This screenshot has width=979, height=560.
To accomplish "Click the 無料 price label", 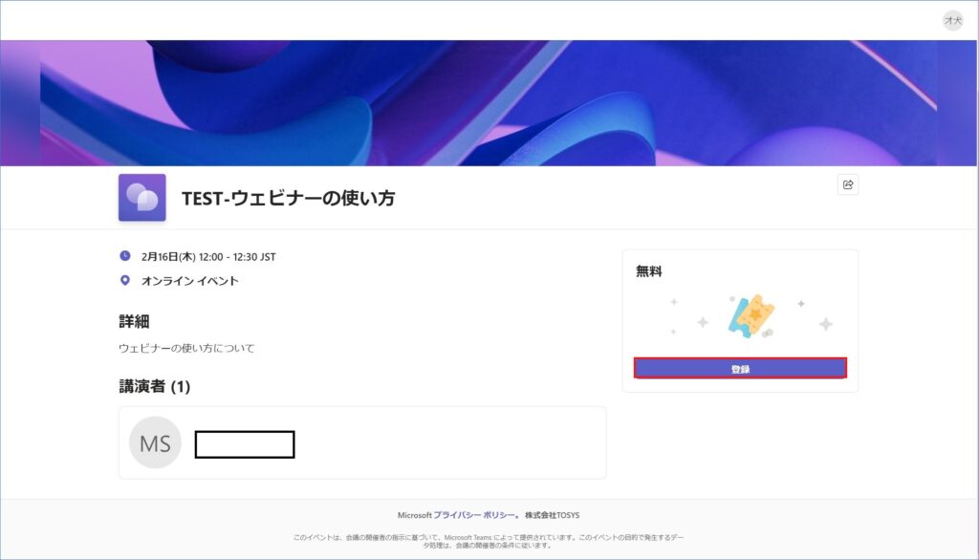I will pyautogui.click(x=648, y=271).
